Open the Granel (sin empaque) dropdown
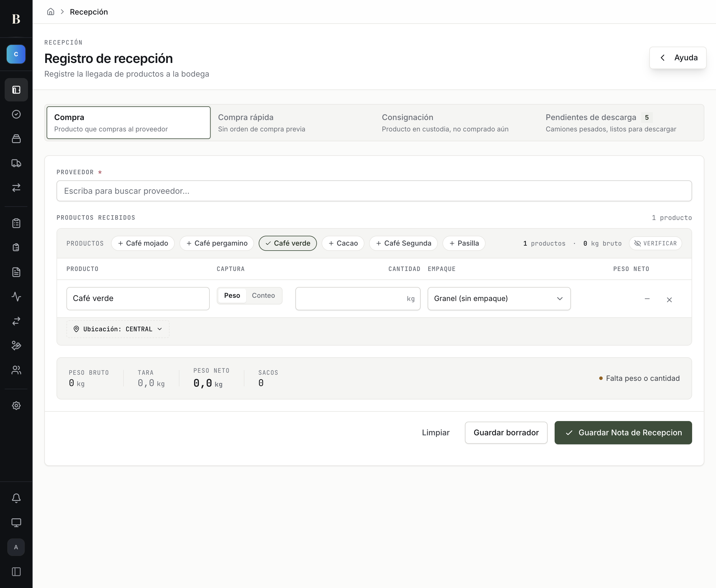 click(x=499, y=298)
